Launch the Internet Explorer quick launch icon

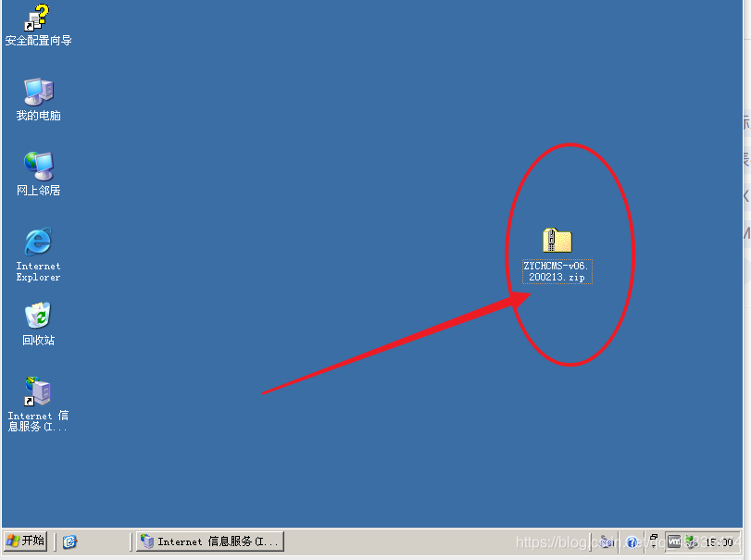point(70,541)
